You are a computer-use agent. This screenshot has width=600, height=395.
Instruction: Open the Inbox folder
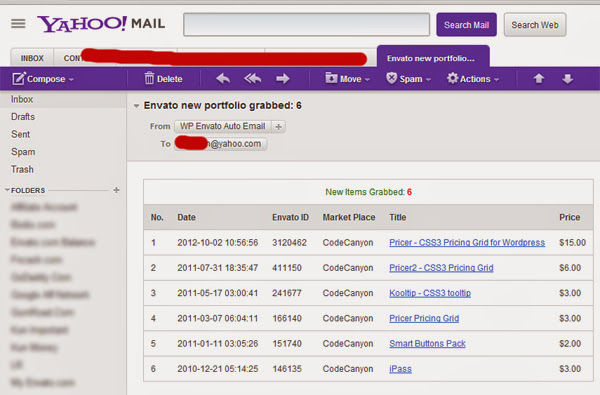pos(22,99)
